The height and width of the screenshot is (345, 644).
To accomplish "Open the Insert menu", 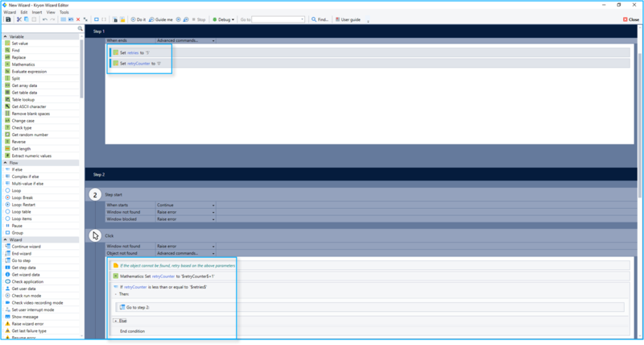I will pyautogui.click(x=37, y=12).
